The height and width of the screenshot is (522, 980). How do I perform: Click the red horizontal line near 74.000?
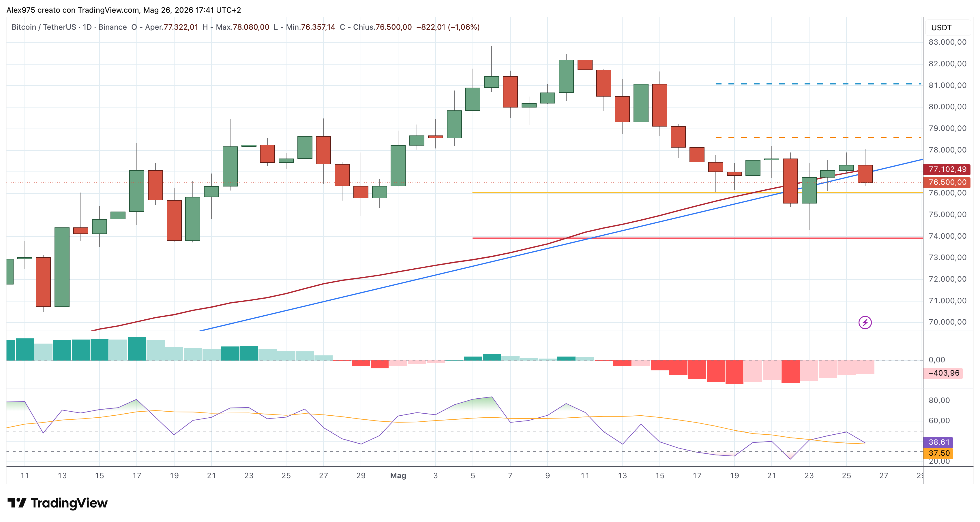[x=697, y=238]
